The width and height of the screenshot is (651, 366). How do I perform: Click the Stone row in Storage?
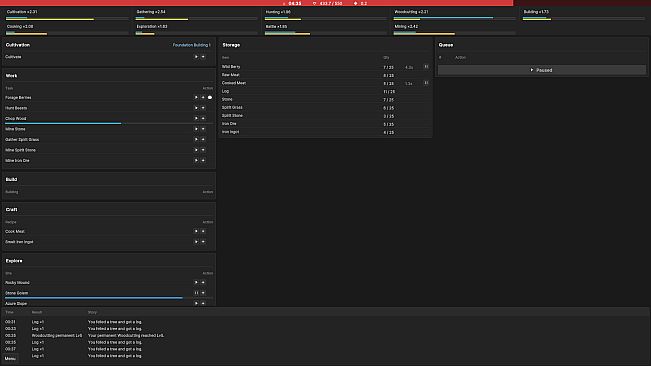(x=326, y=100)
